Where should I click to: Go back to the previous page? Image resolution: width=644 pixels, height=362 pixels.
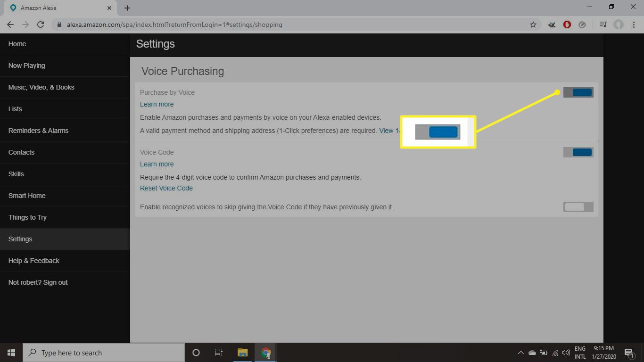coord(10,25)
